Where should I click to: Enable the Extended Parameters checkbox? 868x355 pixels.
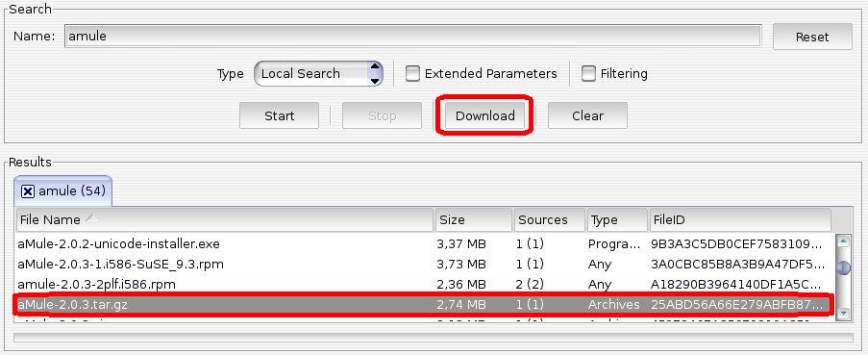click(412, 74)
